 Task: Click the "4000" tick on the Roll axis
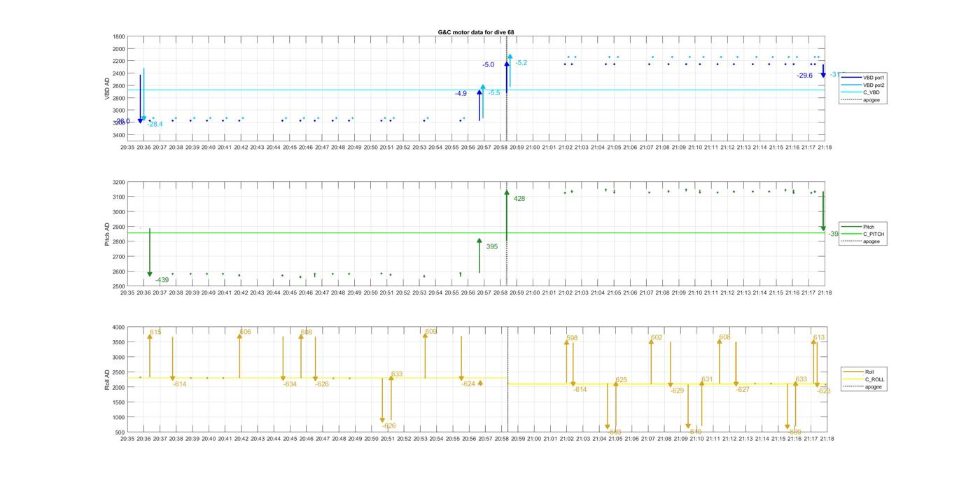(118, 327)
